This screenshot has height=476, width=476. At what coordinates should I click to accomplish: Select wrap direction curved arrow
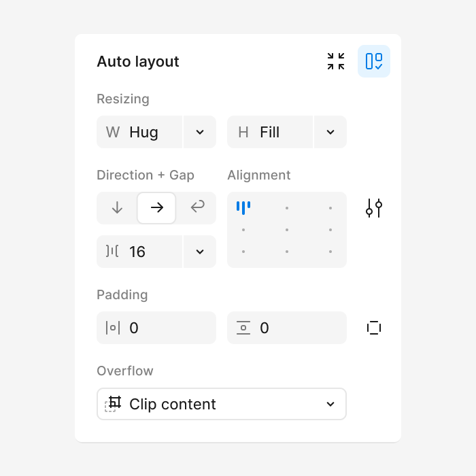(197, 208)
